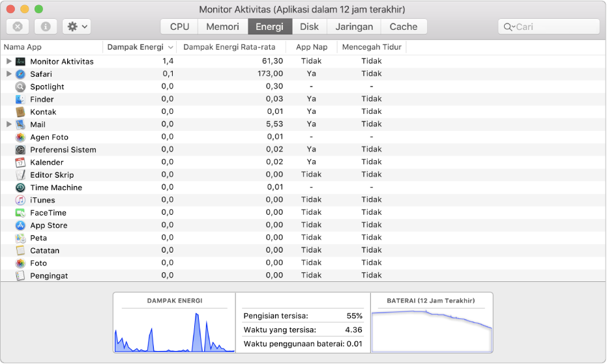Select the Preferensi Sistem row name
The height and width of the screenshot is (364, 607).
[63, 150]
